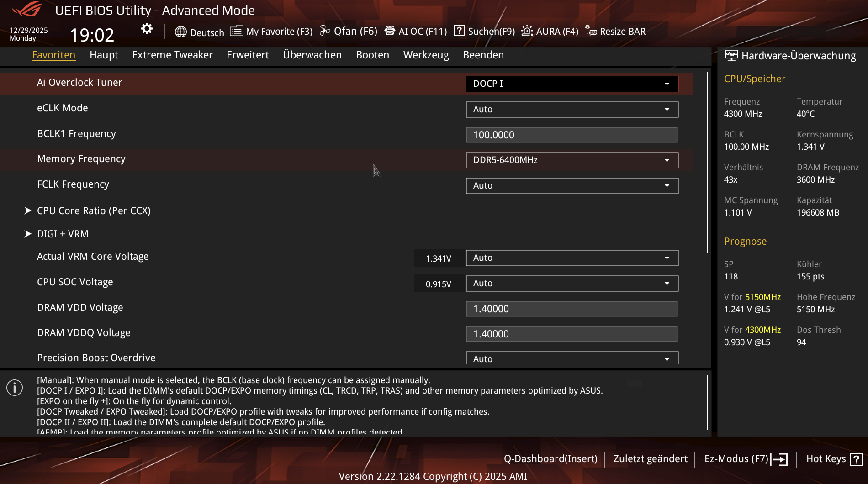Click the Suchen question mark icon
This screenshot has height=484, width=868.
pyautogui.click(x=459, y=31)
